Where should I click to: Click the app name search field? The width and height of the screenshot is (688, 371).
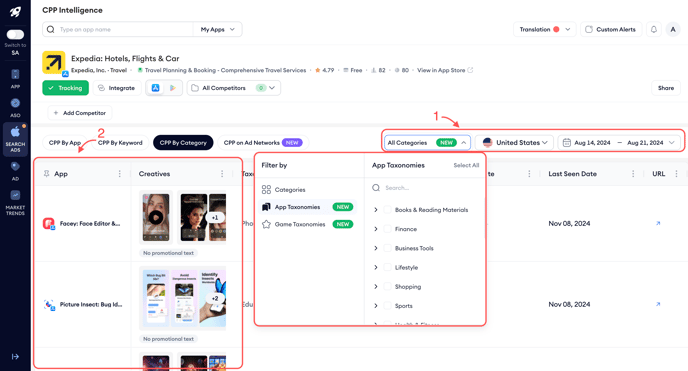118,29
